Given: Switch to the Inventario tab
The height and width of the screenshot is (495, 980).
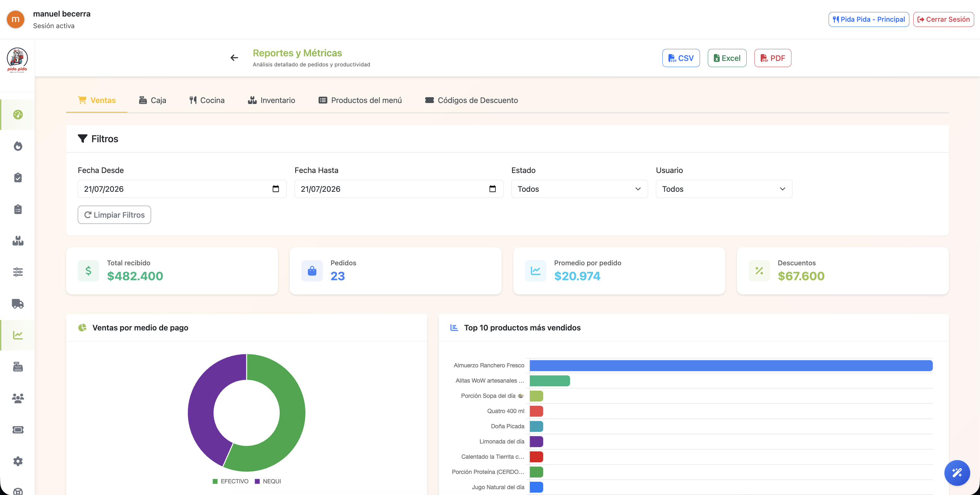Looking at the screenshot, I should point(271,100).
